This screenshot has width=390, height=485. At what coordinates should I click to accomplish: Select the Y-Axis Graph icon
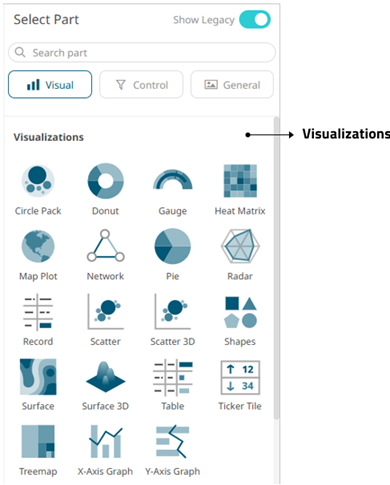pos(173,441)
